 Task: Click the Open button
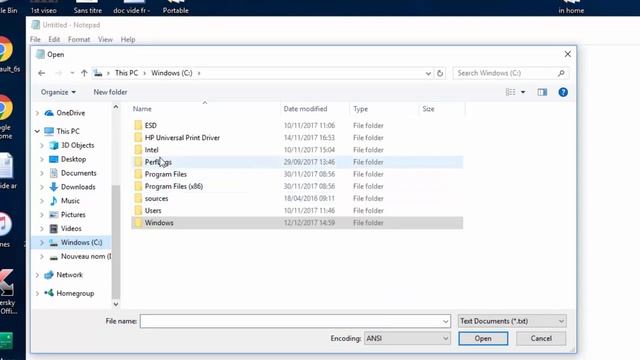(x=483, y=338)
